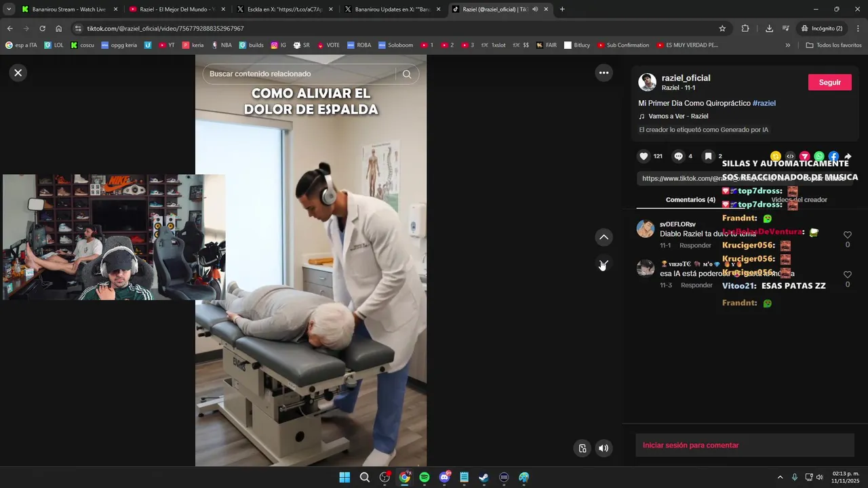Bookmark this page with the star icon
The image size is (868, 488).
[x=722, y=28]
